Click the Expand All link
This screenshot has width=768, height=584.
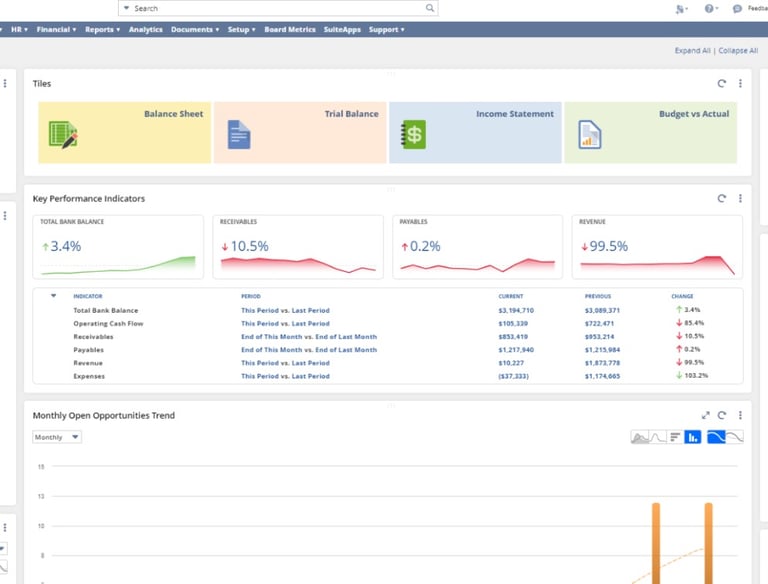tap(692, 50)
